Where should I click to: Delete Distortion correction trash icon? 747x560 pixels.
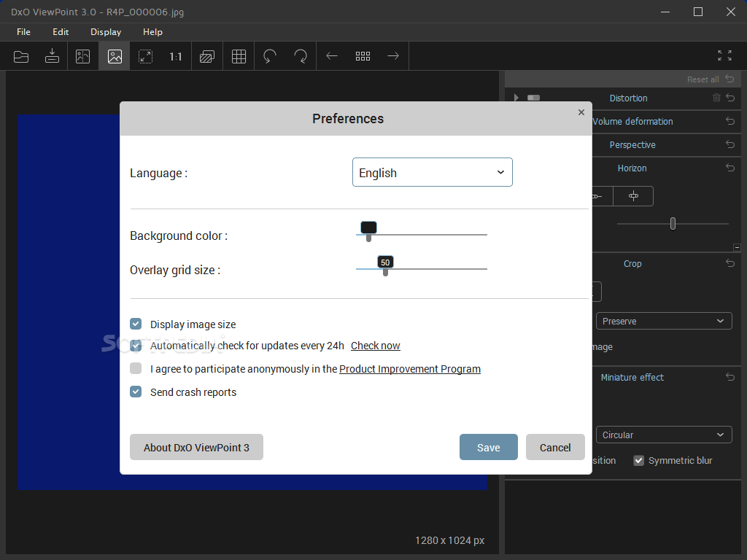(716, 98)
